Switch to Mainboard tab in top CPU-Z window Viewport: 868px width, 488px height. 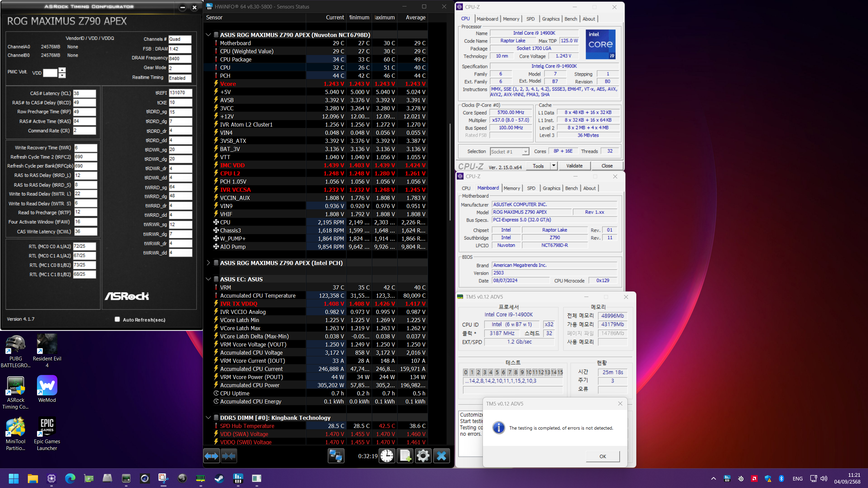coord(487,19)
